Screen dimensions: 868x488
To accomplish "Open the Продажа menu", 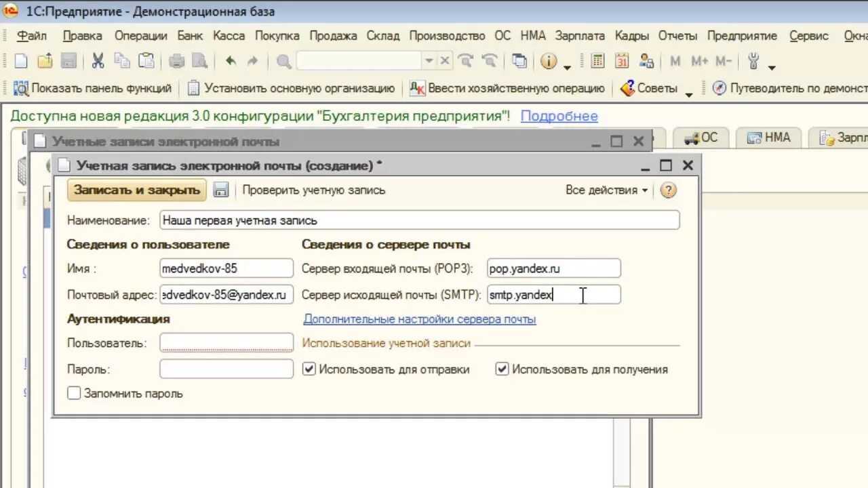I will 333,36.
